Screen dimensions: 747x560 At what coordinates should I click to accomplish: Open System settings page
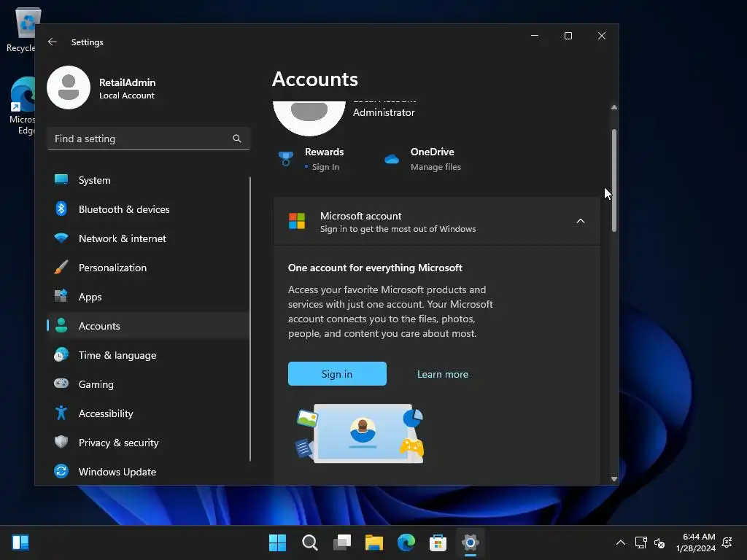[x=148, y=180]
